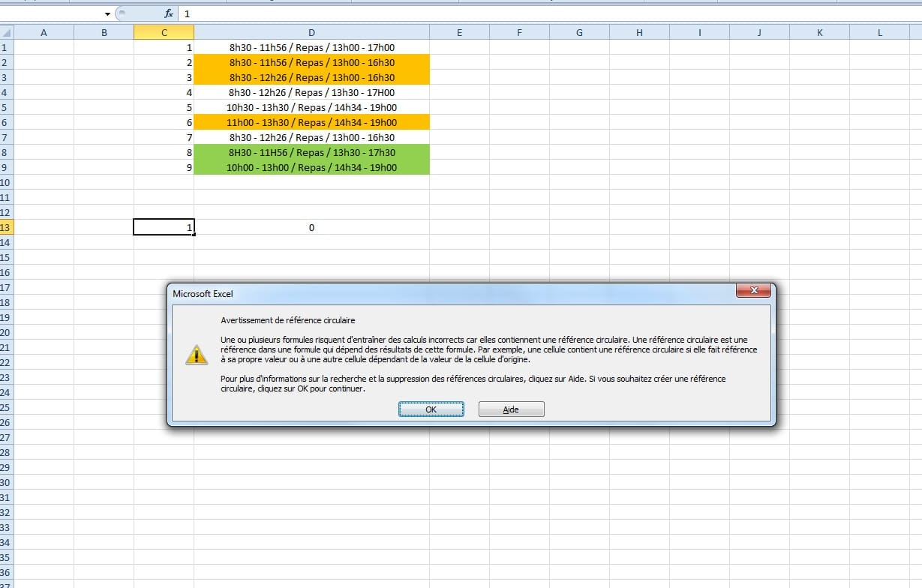Viewport: 922px width, 588px height.
Task: Close the Microsoft Excel warning dialog
Action: (754, 291)
